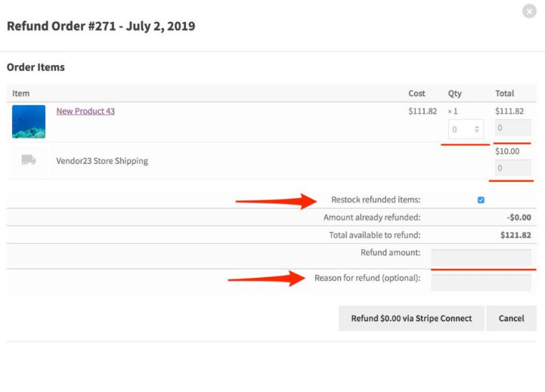Click the Order Items heading
Screen dimensions: 545x392
36,67
